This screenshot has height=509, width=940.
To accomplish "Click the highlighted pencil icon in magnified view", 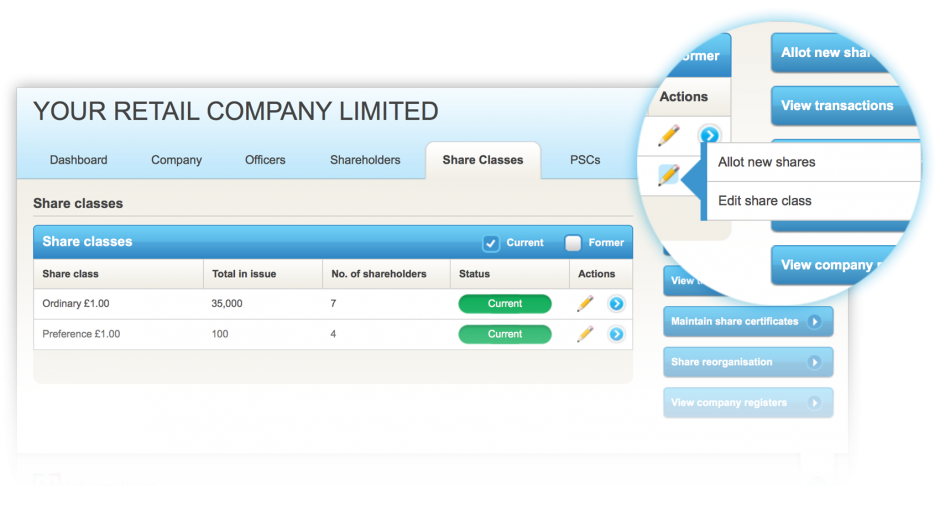I will point(668,176).
